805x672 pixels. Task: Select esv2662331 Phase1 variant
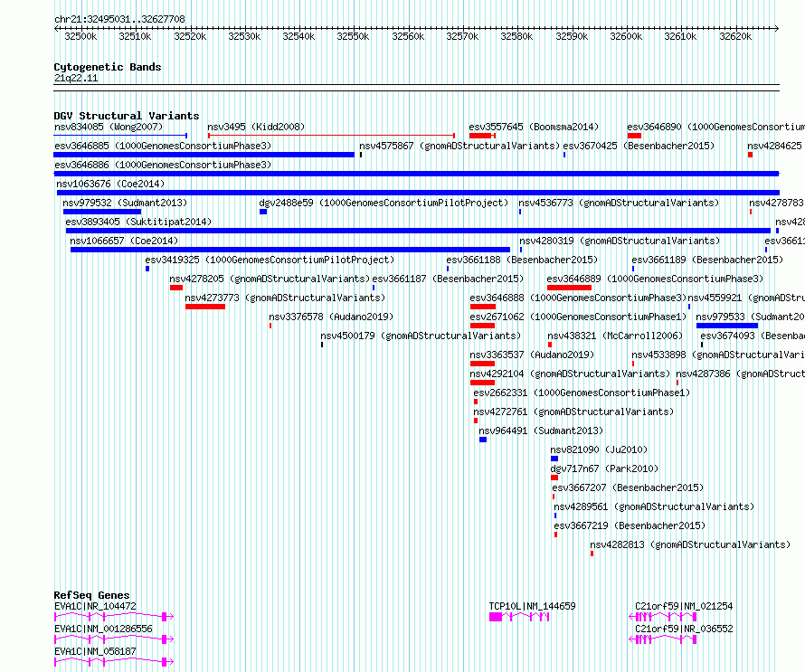coord(582,393)
